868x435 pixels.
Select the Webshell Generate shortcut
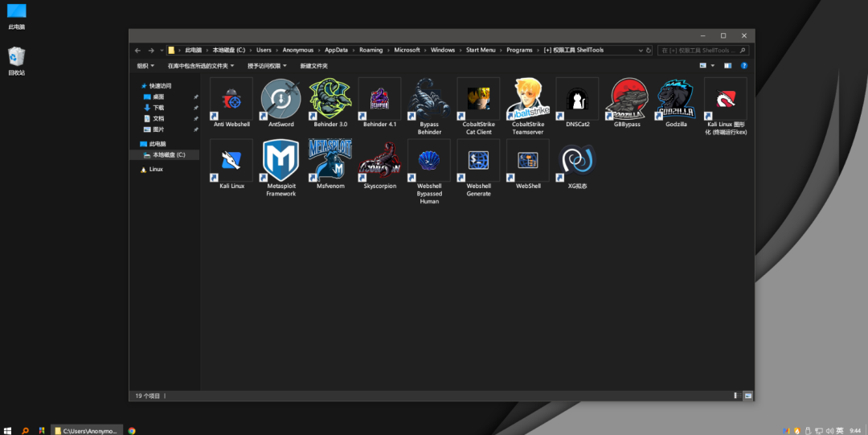(x=478, y=168)
